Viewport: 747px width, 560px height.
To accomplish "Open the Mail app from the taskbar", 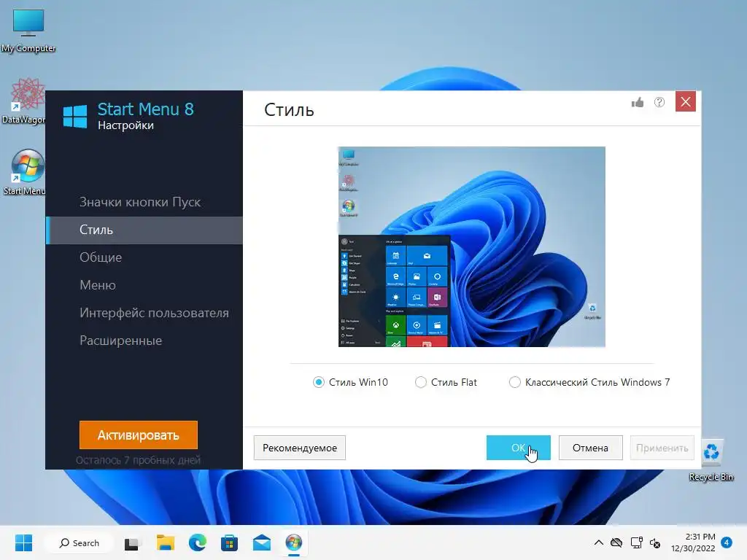I will coord(262,542).
